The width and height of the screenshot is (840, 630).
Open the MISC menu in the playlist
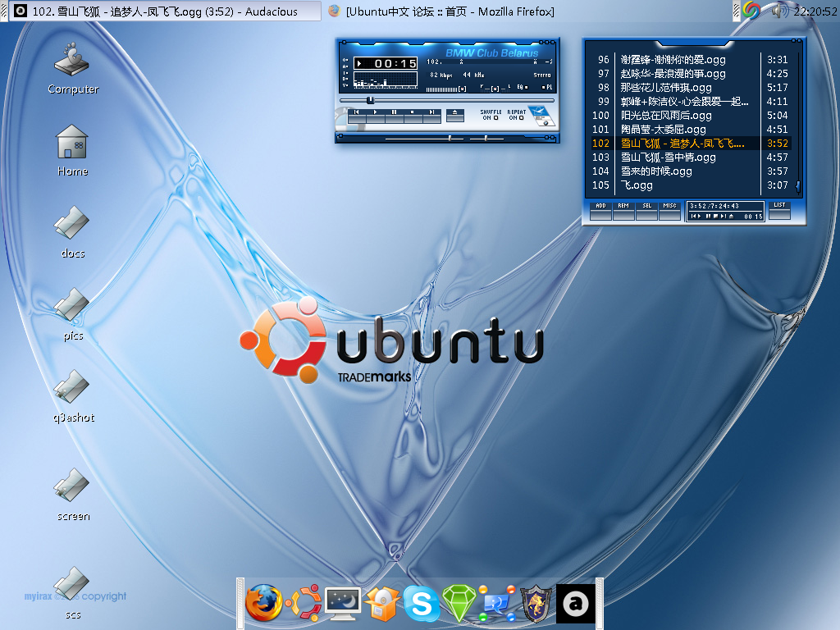pos(669,211)
